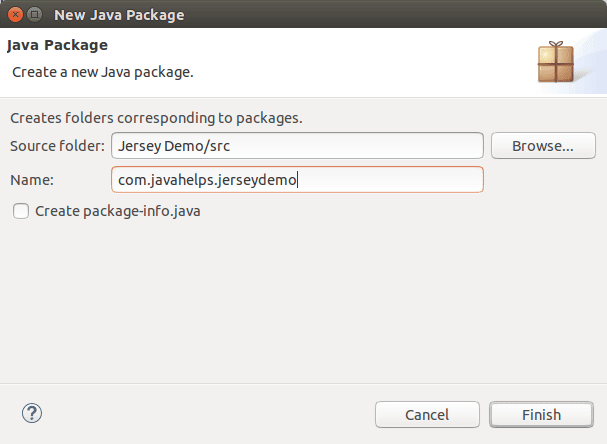This screenshot has height=444, width=607.
Task: Click the 'Source folder:' label
Action: point(57,146)
